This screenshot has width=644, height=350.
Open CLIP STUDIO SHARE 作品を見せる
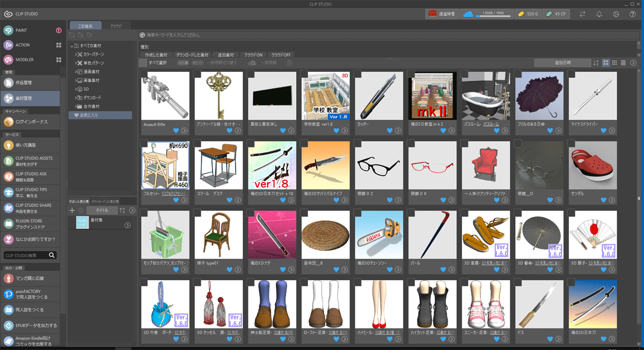(31, 208)
